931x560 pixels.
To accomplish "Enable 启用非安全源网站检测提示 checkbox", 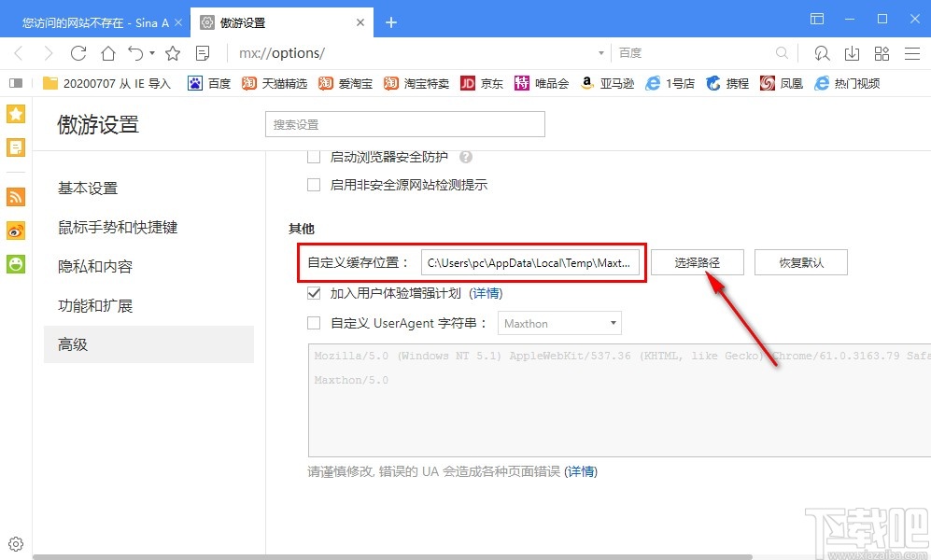I will point(314,185).
